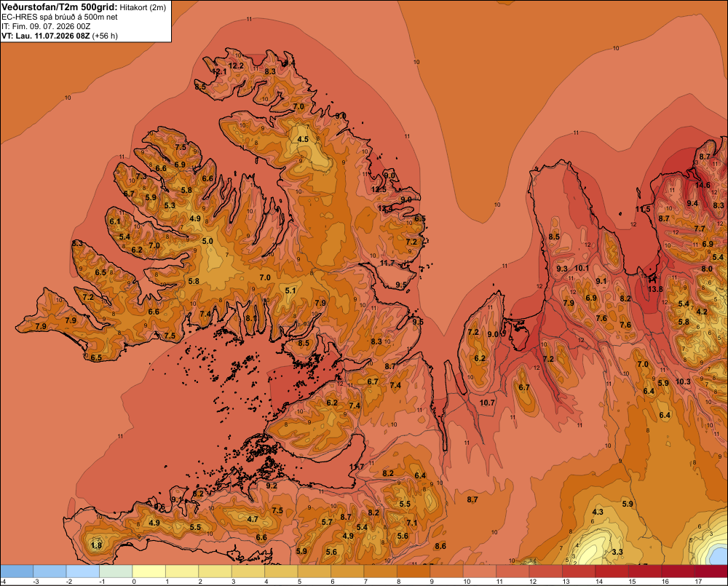
Task: Click the 7.1 temperature value
Action: click(412, 523)
